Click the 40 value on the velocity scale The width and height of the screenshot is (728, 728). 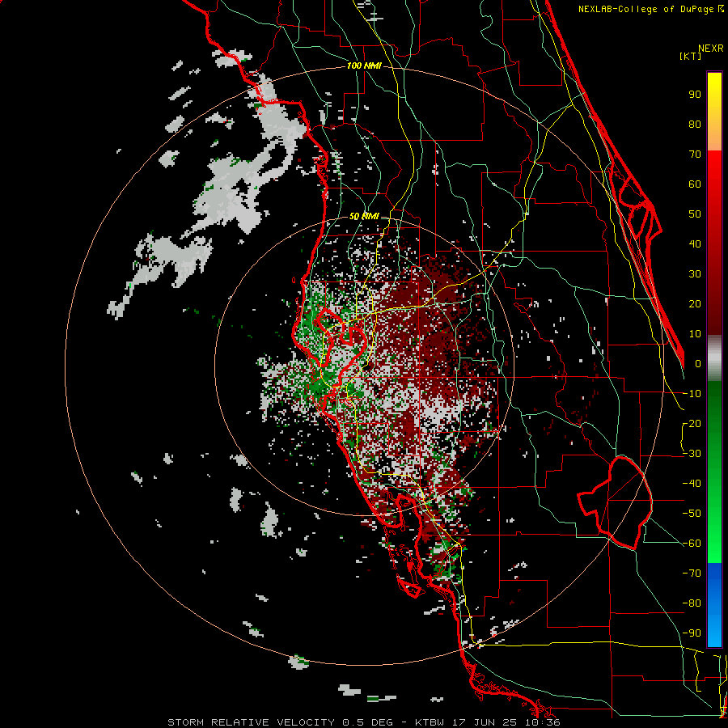[x=695, y=244]
